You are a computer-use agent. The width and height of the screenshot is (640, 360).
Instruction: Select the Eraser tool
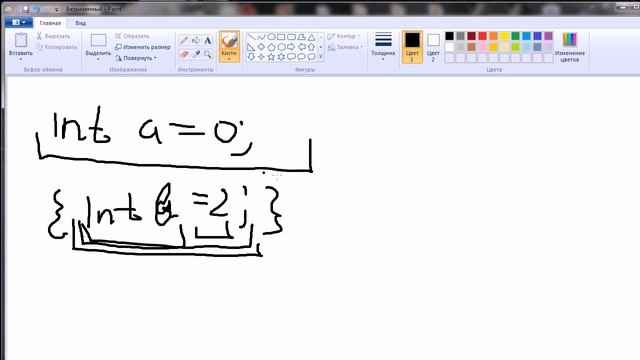tap(184, 54)
